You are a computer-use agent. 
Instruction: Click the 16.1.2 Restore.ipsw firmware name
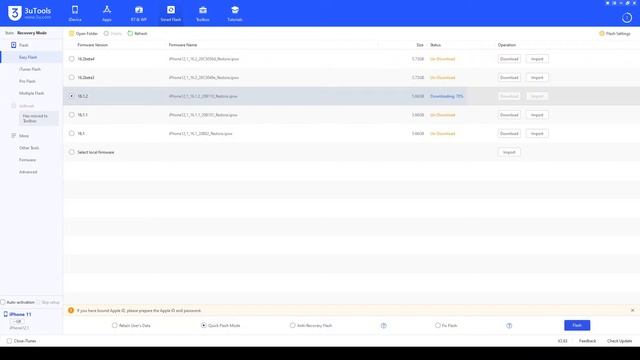[203, 96]
